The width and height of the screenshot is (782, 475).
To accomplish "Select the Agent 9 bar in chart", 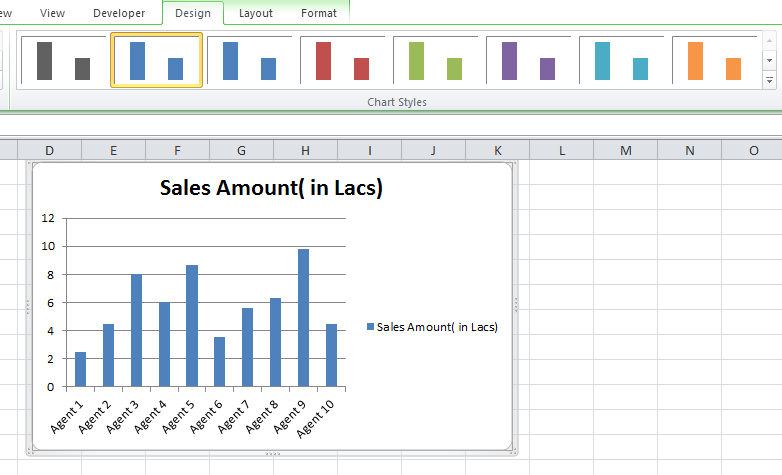I will [303, 317].
